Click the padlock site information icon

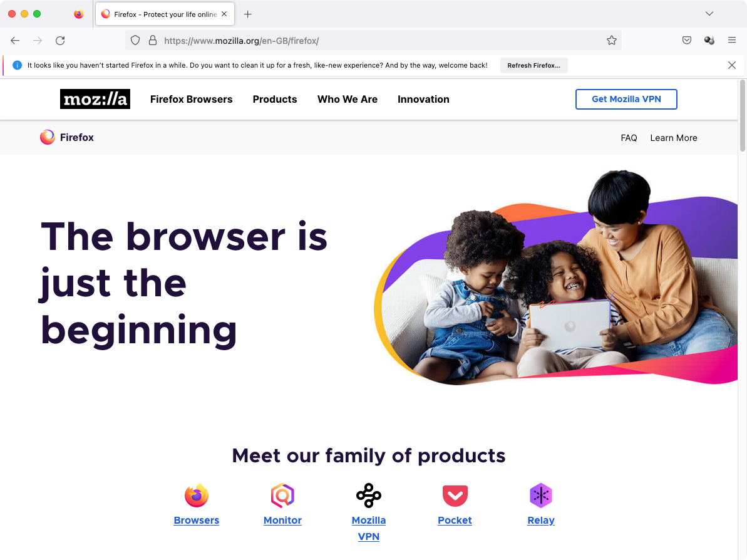click(152, 41)
